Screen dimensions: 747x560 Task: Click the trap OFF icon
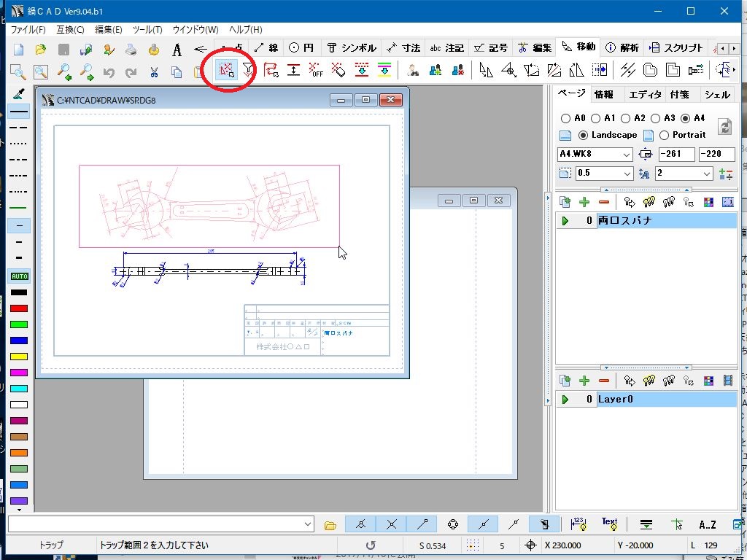click(316, 70)
